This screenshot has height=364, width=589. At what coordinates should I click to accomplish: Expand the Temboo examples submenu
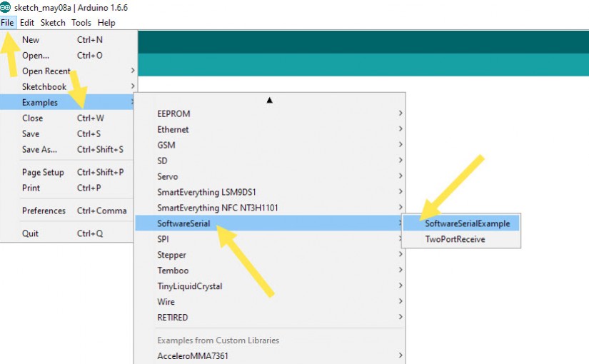172,271
